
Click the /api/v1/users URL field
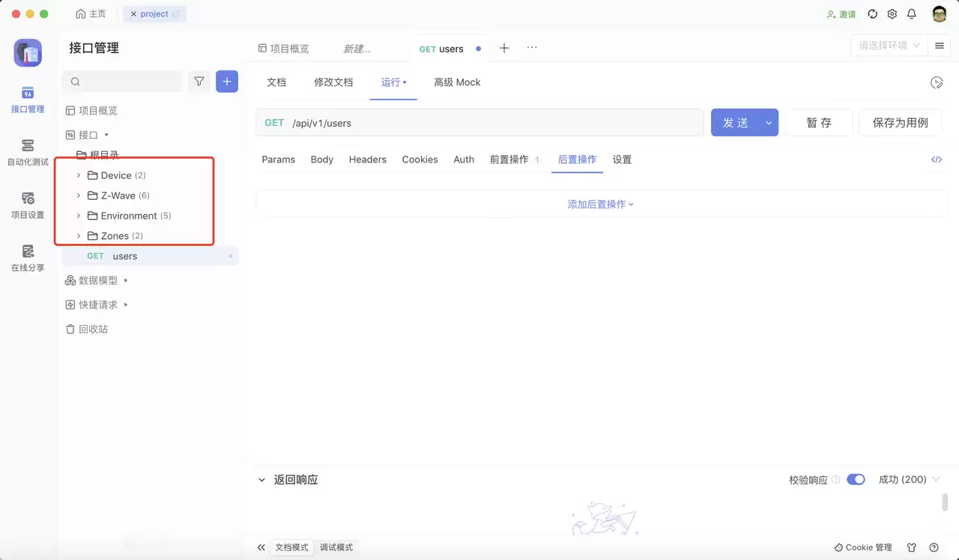(x=494, y=123)
